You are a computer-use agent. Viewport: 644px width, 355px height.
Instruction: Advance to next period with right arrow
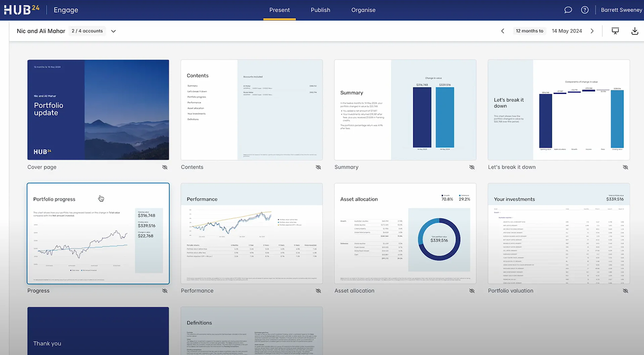[x=592, y=31]
